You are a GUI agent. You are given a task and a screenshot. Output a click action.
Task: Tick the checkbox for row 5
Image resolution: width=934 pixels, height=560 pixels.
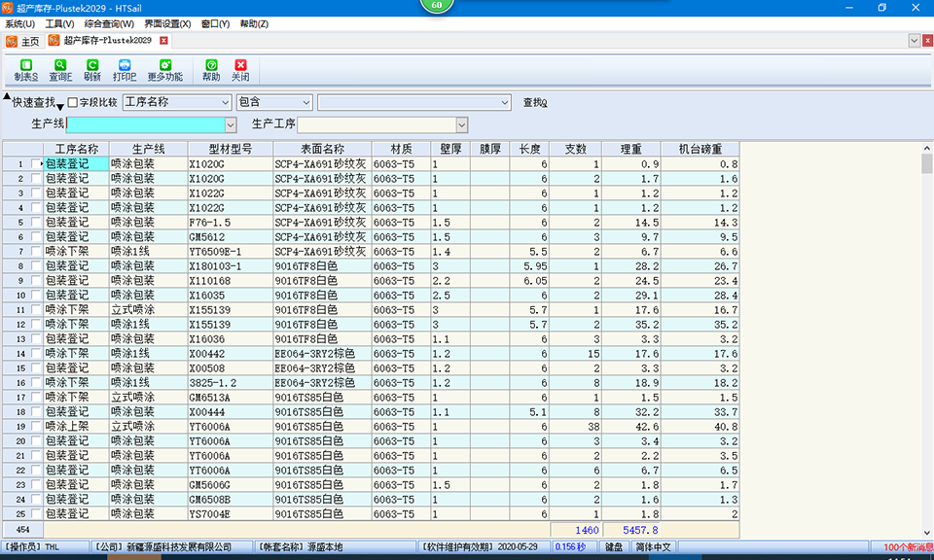36,222
